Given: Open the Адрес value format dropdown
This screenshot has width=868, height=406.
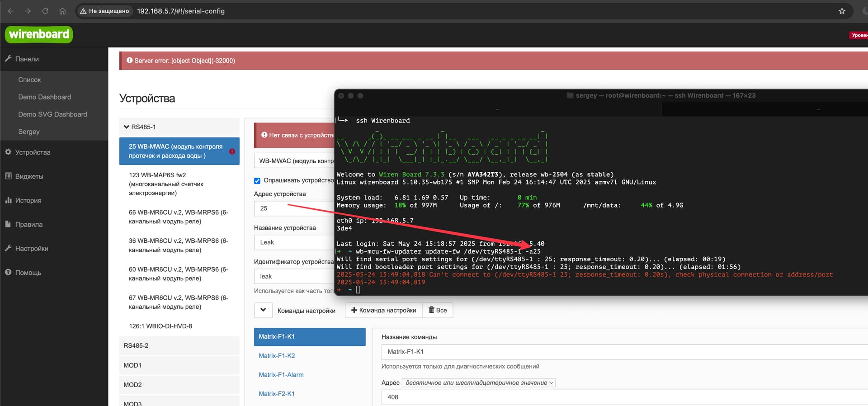Looking at the screenshot, I should 479,383.
